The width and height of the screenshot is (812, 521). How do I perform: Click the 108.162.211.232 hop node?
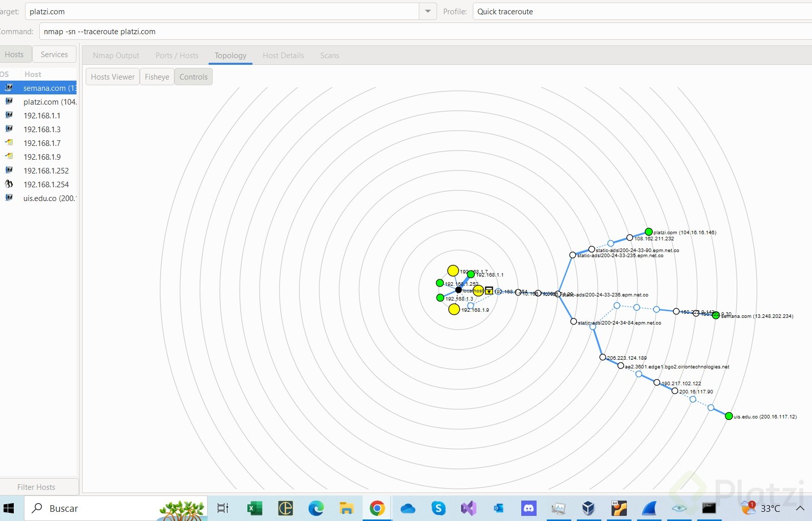pyautogui.click(x=630, y=238)
